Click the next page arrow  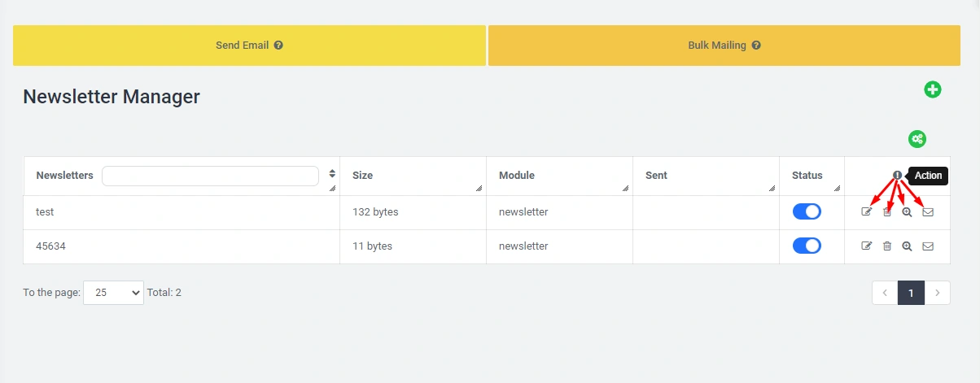point(938,293)
